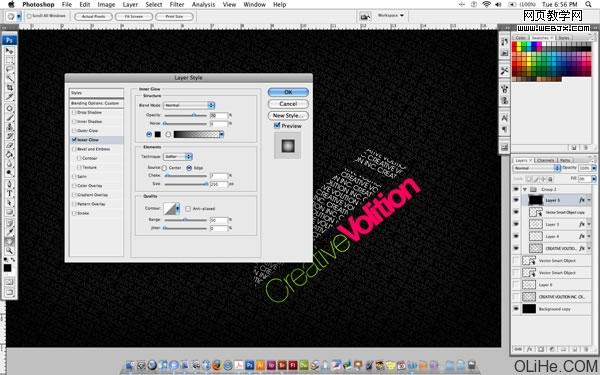This screenshot has width=600, height=375.
Task: Enable the Inner Shadow checkbox
Action: coord(74,122)
